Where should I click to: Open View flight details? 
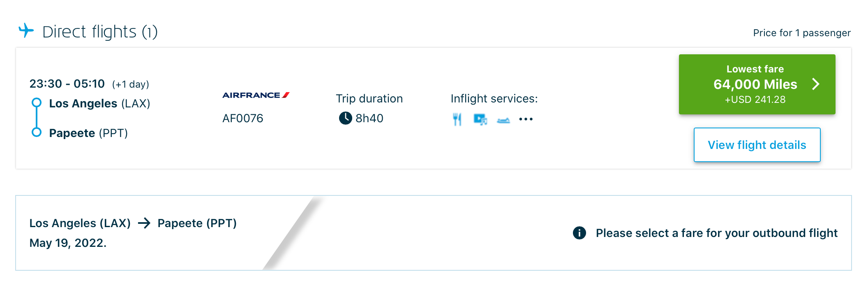pyautogui.click(x=757, y=145)
